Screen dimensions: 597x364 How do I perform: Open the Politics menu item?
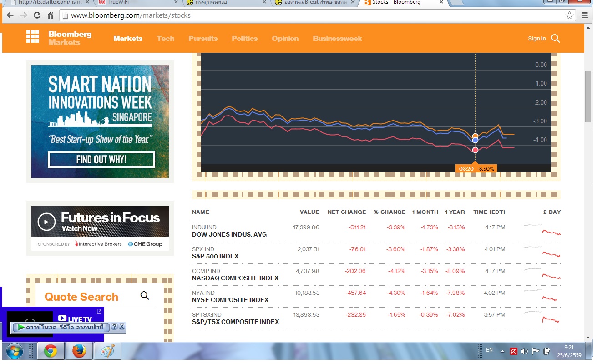[245, 39]
